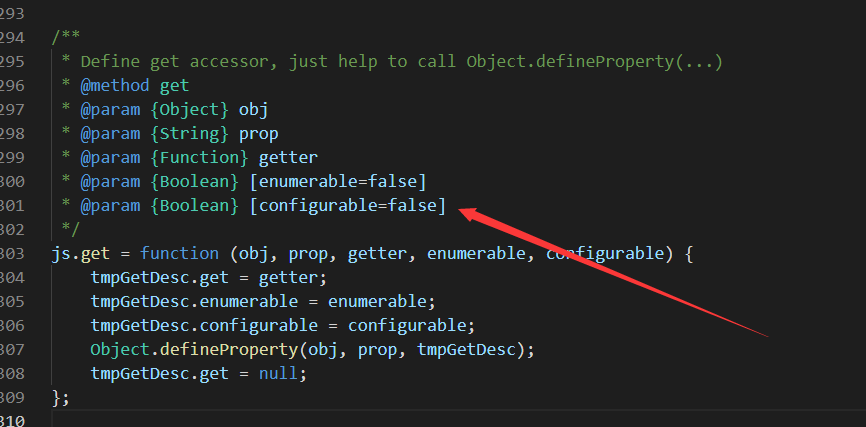Click the null keyword
Image resolution: width=866 pixels, height=427 pixels.
click(x=278, y=374)
